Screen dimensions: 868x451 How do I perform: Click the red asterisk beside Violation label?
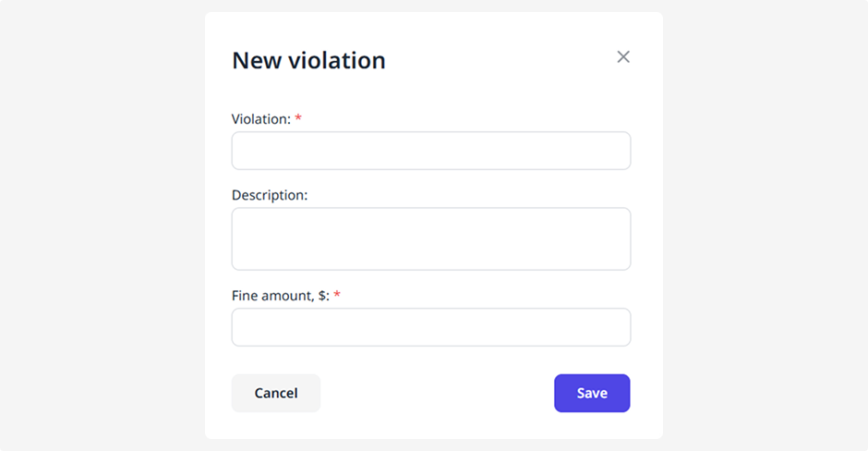pyautogui.click(x=298, y=118)
